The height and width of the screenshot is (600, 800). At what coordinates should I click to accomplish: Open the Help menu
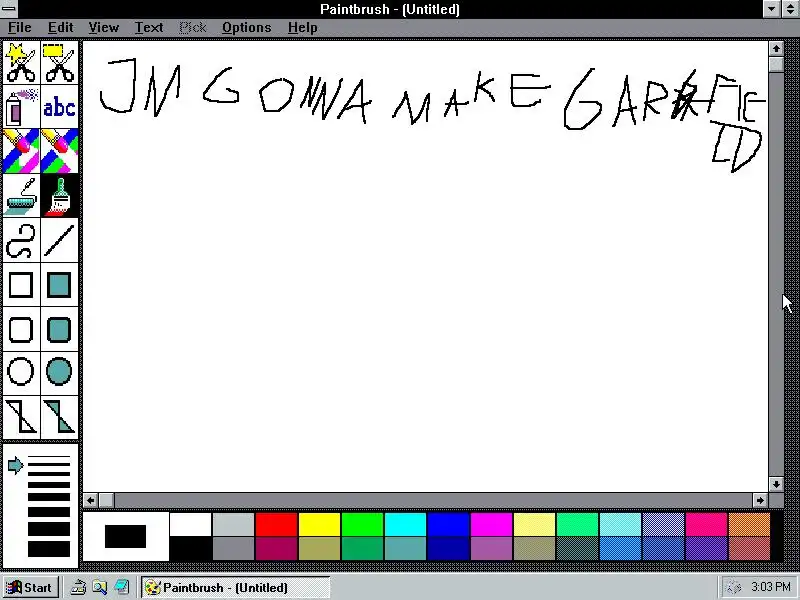(x=303, y=28)
